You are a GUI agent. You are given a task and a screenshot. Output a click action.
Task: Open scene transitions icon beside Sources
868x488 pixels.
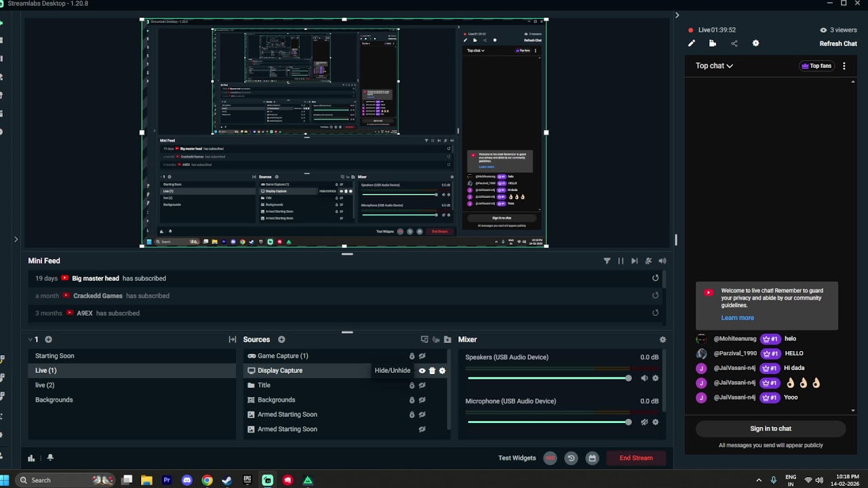point(232,340)
